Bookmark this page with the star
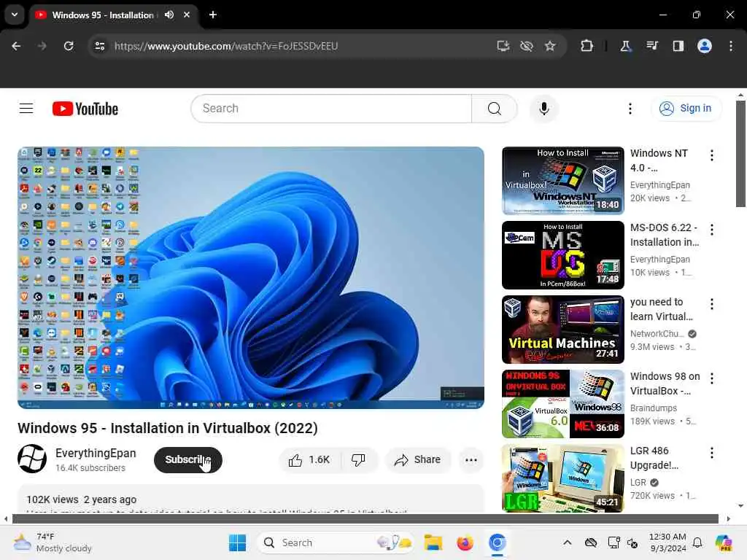This screenshot has height=560, width=747. tap(550, 46)
